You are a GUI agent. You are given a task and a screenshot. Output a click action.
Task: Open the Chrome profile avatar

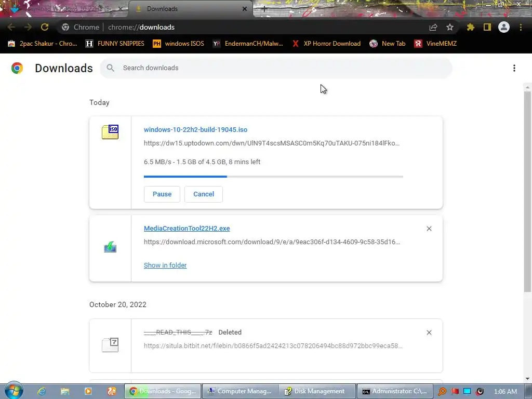[504, 27]
